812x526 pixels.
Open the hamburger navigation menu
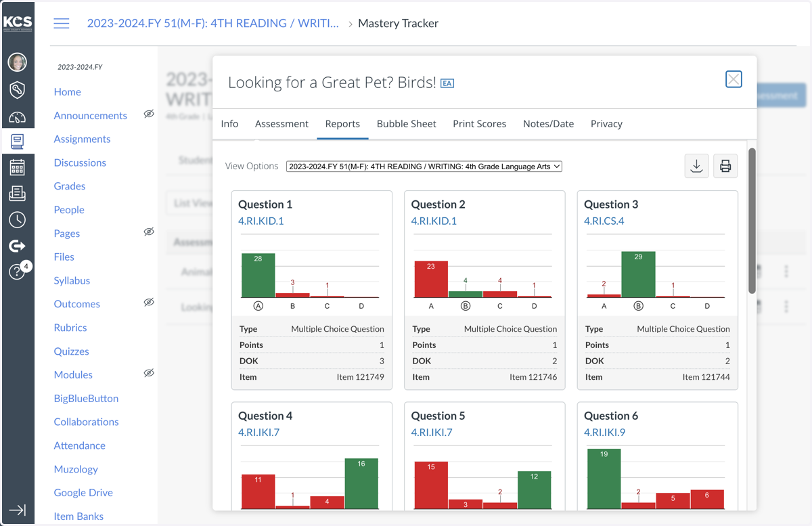62,24
